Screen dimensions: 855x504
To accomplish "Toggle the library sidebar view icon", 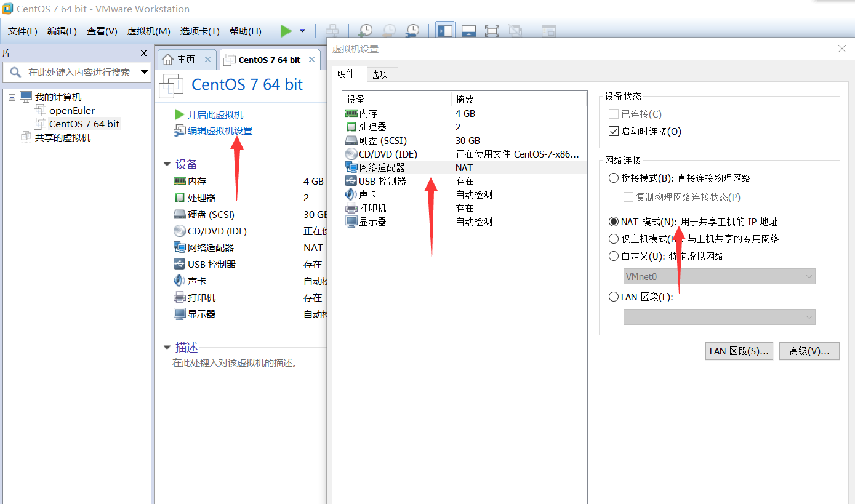I will pyautogui.click(x=445, y=31).
